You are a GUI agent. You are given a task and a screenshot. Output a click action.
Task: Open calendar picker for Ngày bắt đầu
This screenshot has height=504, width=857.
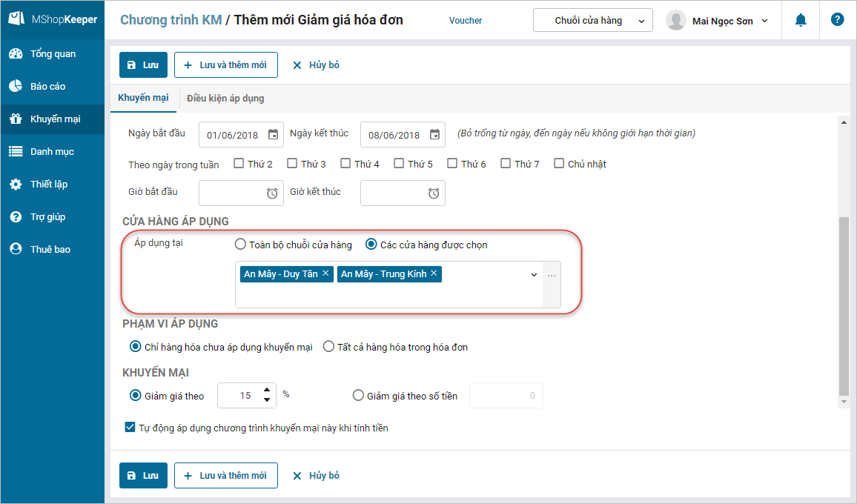(x=273, y=135)
